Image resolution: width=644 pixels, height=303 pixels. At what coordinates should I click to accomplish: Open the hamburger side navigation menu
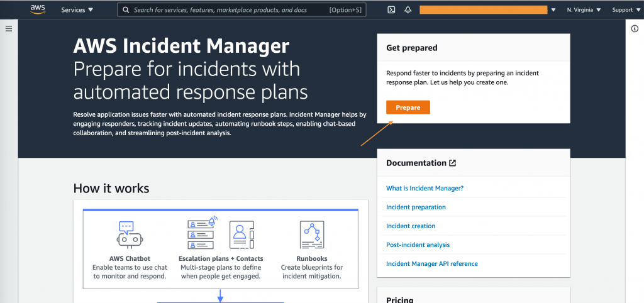9,29
